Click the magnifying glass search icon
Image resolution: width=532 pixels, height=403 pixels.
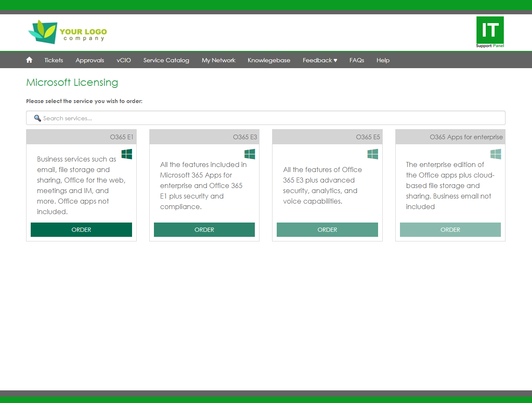[37, 118]
